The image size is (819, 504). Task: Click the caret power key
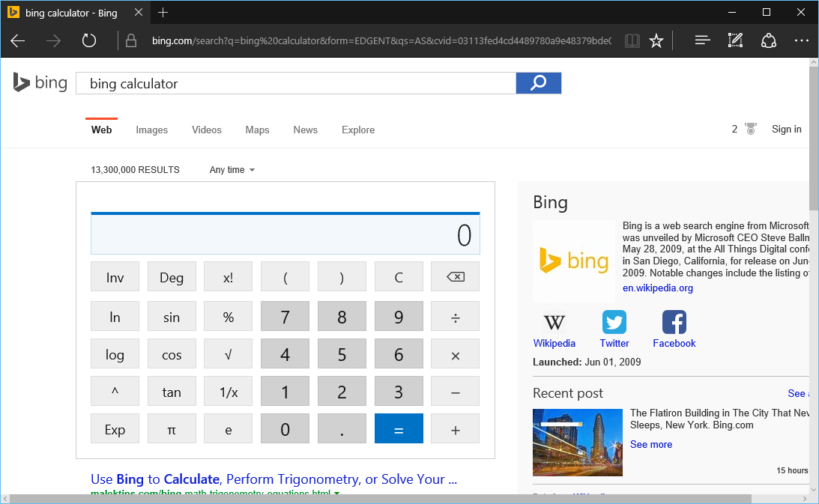pos(115,392)
